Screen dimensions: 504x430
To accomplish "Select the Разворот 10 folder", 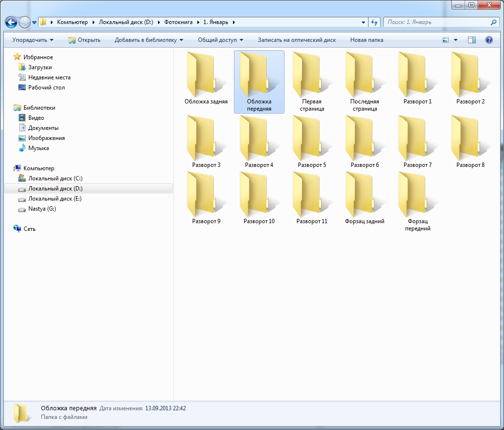I will 259,198.
